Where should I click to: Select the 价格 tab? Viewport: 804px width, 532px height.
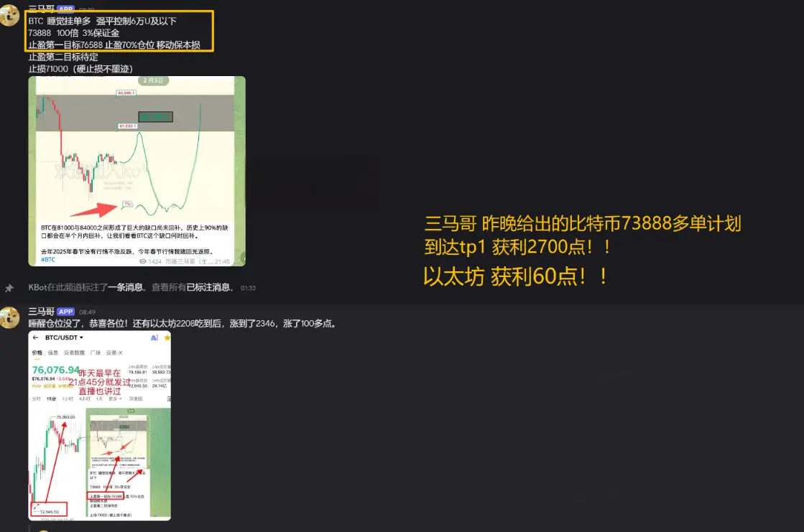coord(37,353)
